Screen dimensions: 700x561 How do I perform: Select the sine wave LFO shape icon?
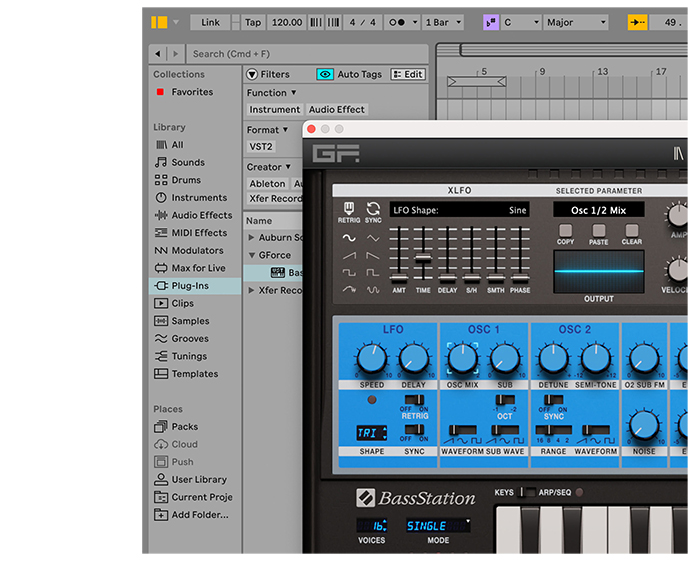click(x=349, y=238)
